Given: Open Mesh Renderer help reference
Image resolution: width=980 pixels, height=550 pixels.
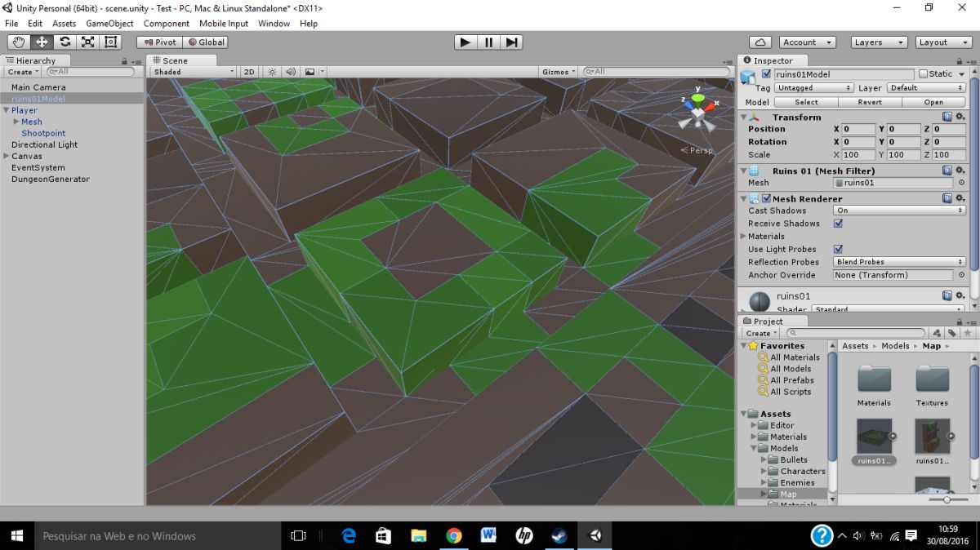Looking at the screenshot, I should click(947, 198).
